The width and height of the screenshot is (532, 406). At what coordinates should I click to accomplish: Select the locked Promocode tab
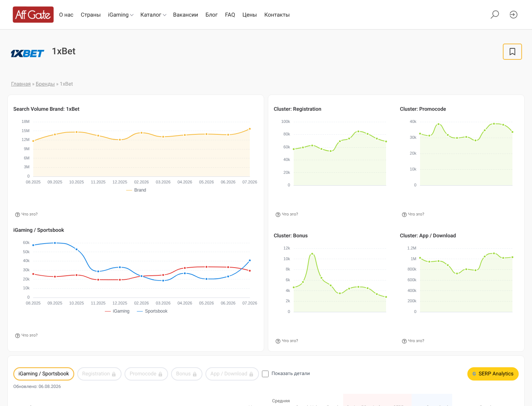146,374
